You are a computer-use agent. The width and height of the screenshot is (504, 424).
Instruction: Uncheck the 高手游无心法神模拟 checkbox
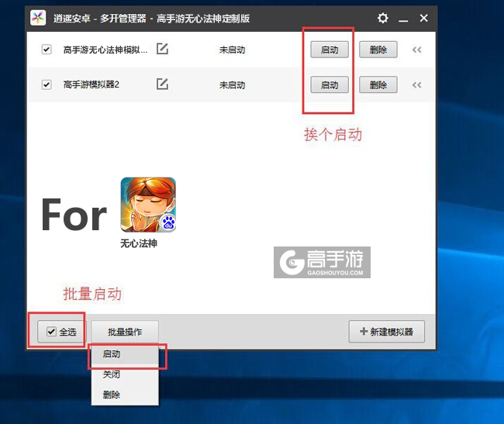47,50
